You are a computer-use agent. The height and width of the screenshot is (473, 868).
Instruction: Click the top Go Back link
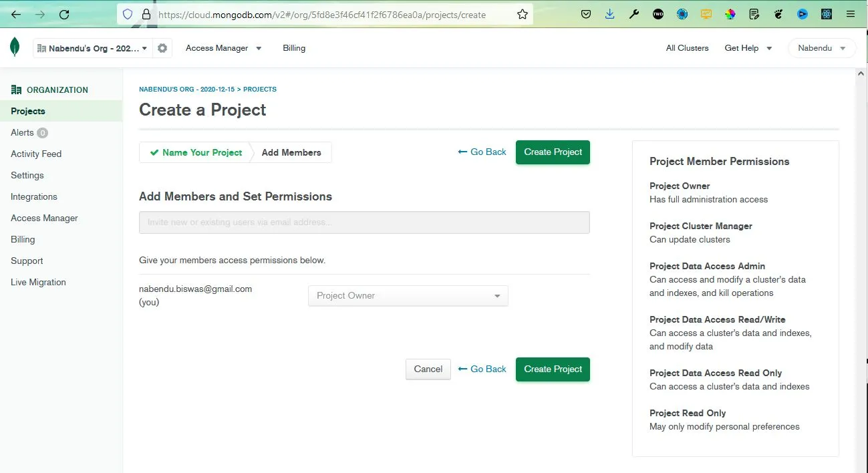[482, 152]
